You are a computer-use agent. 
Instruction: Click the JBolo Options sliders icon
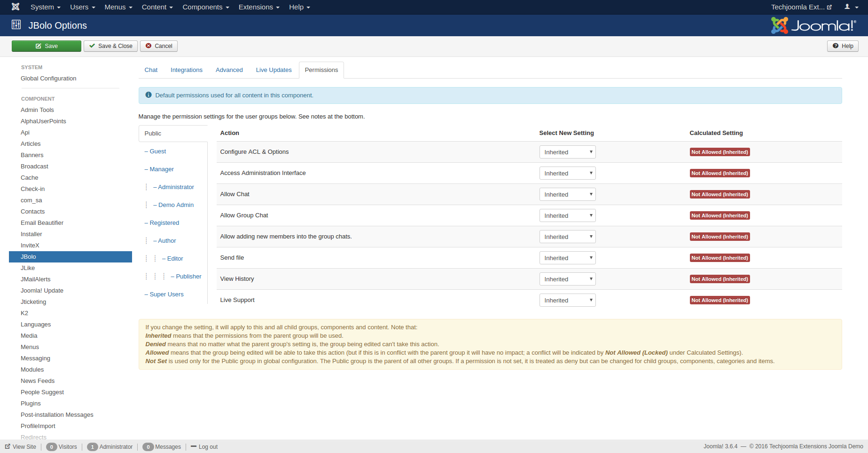(16, 25)
